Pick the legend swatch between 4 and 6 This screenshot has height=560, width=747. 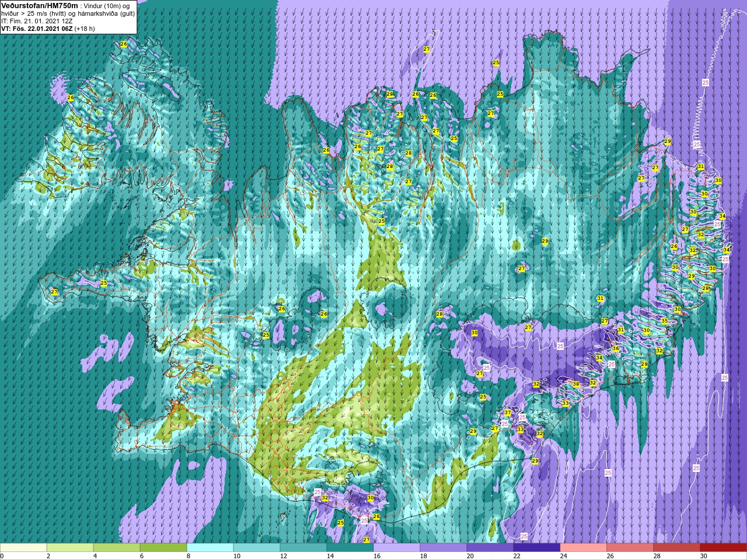117,548
